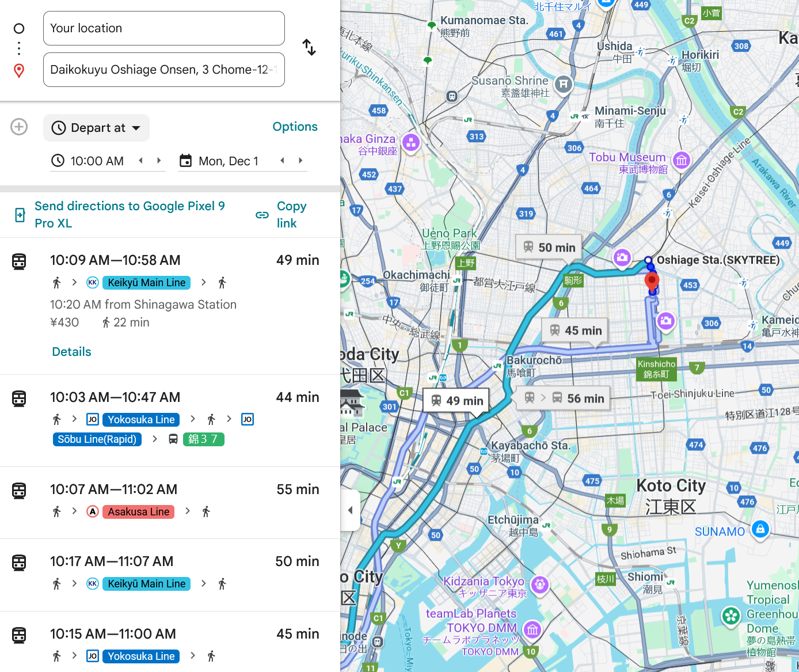This screenshot has width=799, height=672.
Task: Click the red destination pin on map
Action: point(652,281)
